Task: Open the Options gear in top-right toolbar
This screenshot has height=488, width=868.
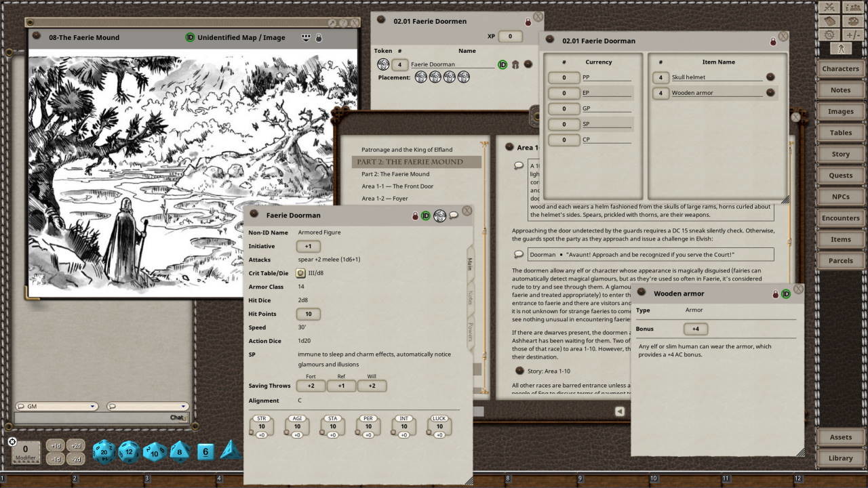Action: (x=829, y=34)
